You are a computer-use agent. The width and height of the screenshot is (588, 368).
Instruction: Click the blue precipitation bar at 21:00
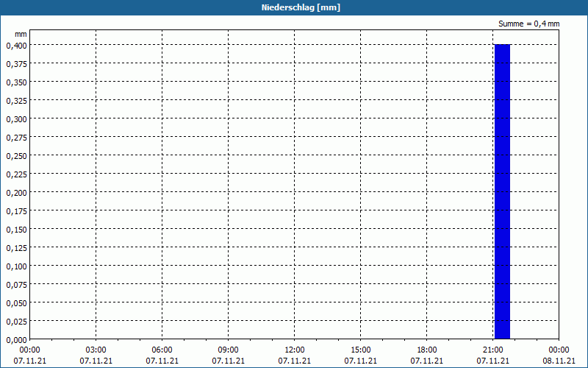[502, 191]
